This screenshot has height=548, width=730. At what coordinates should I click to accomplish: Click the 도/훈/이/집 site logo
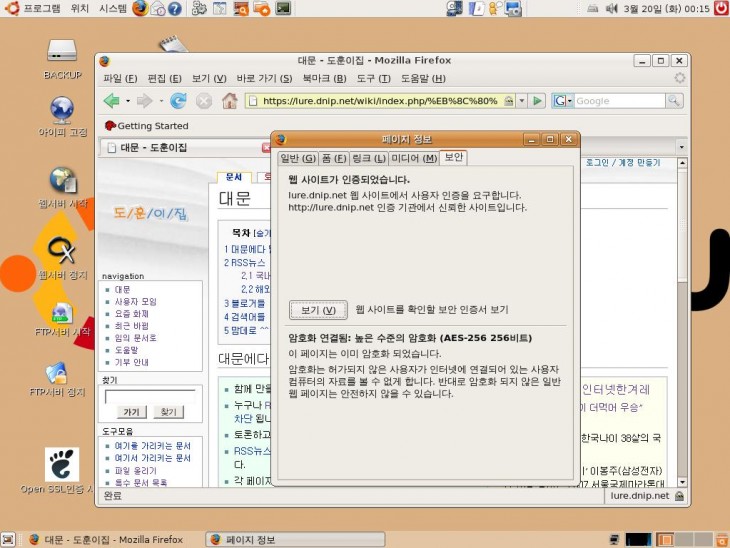pos(150,213)
